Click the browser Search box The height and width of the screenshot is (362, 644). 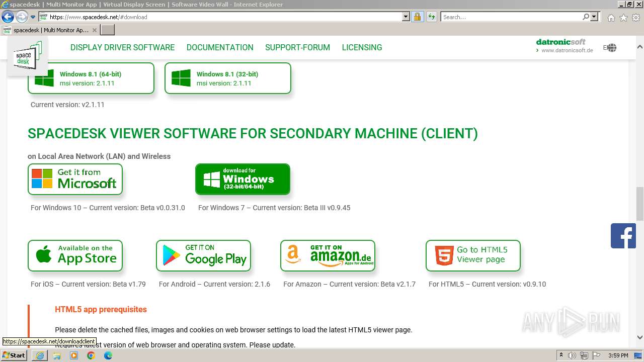512,17
